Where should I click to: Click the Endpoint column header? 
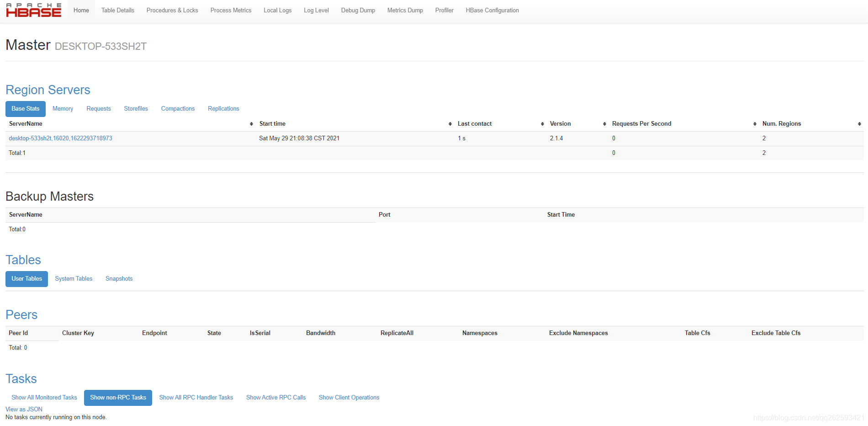point(154,333)
